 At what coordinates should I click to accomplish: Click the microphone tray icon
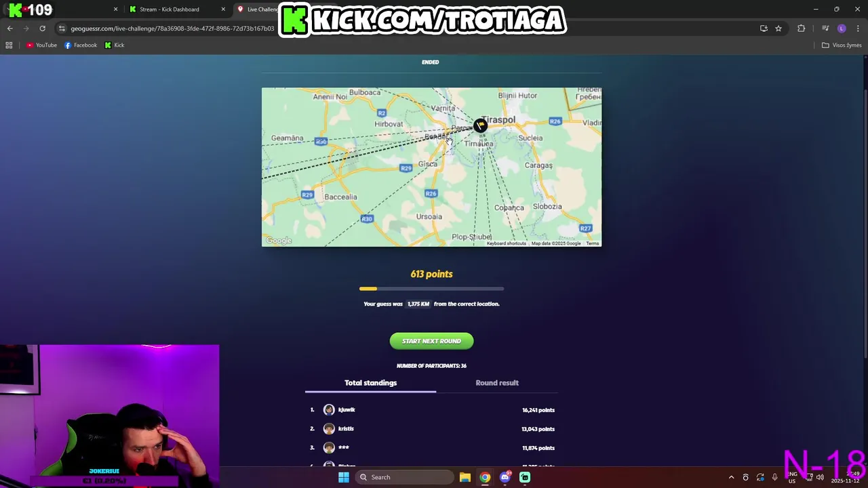pos(774,477)
